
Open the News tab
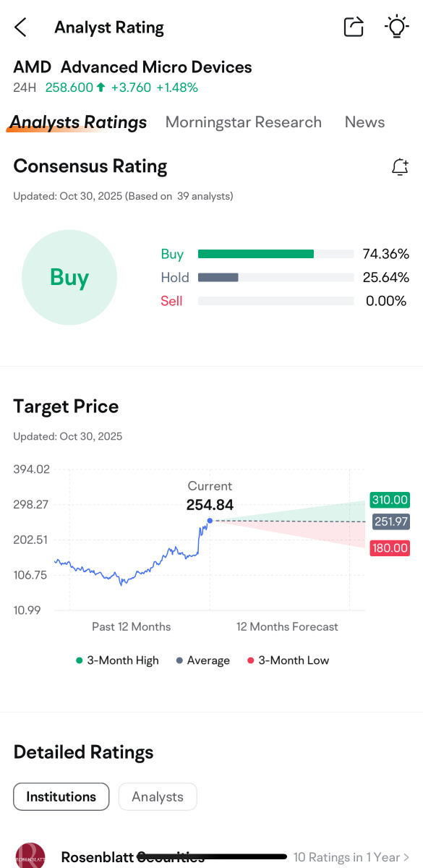point(364,122)
